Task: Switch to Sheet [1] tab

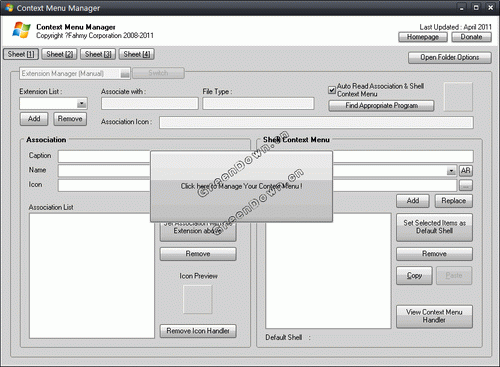Action: (21, 54)
